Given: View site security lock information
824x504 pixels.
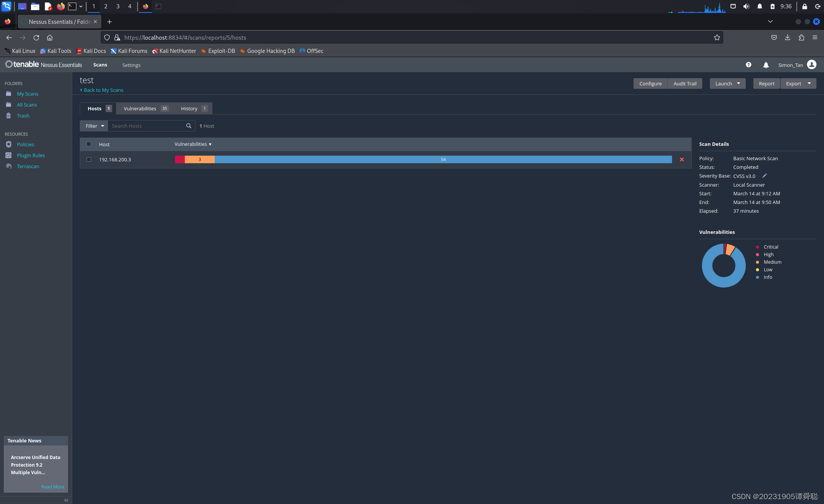Looking at the screenshot, I should [x=117, y=37].
